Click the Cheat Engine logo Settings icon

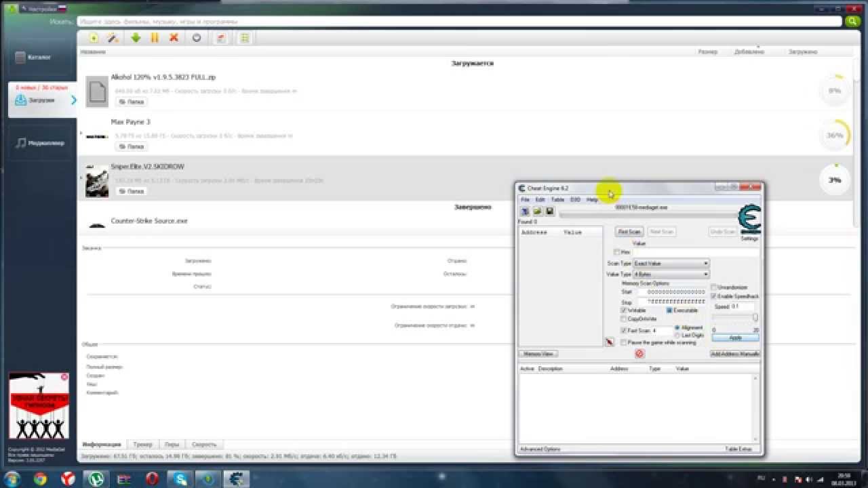click(x=749, y=220)
